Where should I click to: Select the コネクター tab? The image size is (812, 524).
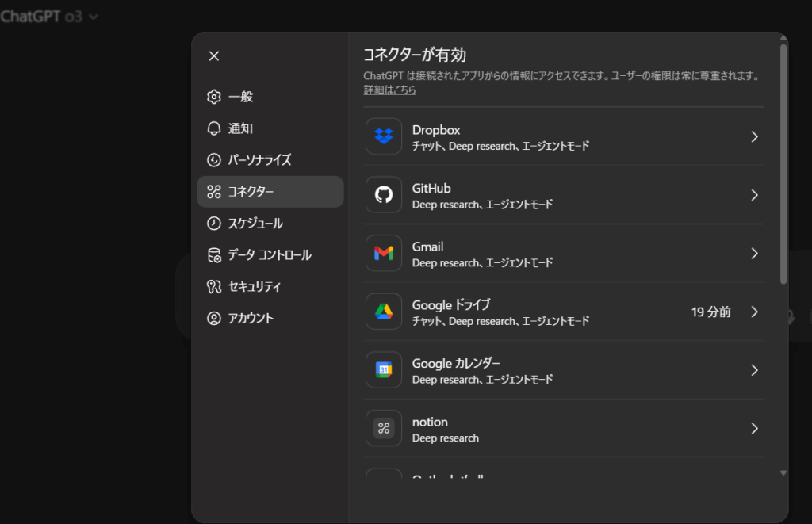(270, 192)
